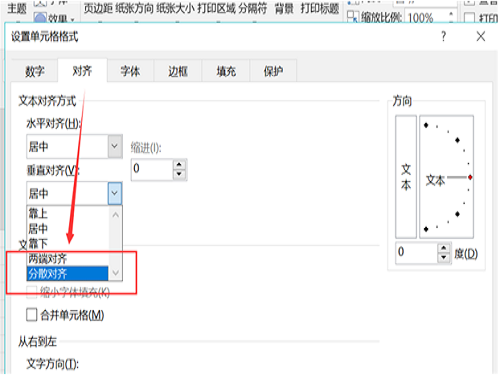This screenshot has height=380, width=500.
Task: Click 打印标题 in the ribbon
Action: (320, 8)
